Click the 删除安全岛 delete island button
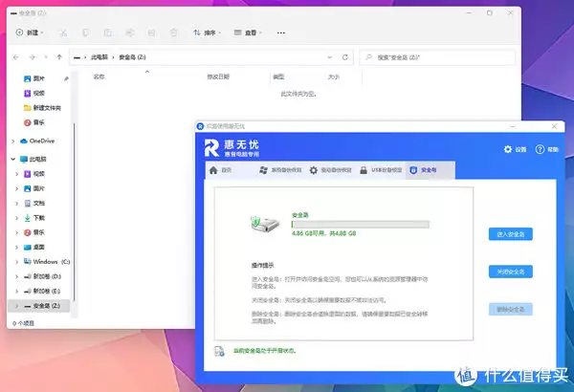The image size is (574, 392). click(x=510, y=310)
